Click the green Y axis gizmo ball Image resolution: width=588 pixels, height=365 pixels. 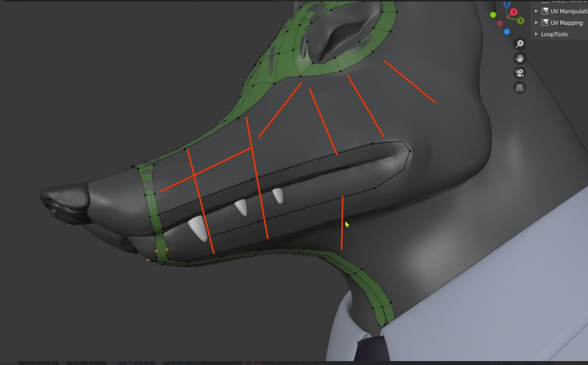pos(521,20)
